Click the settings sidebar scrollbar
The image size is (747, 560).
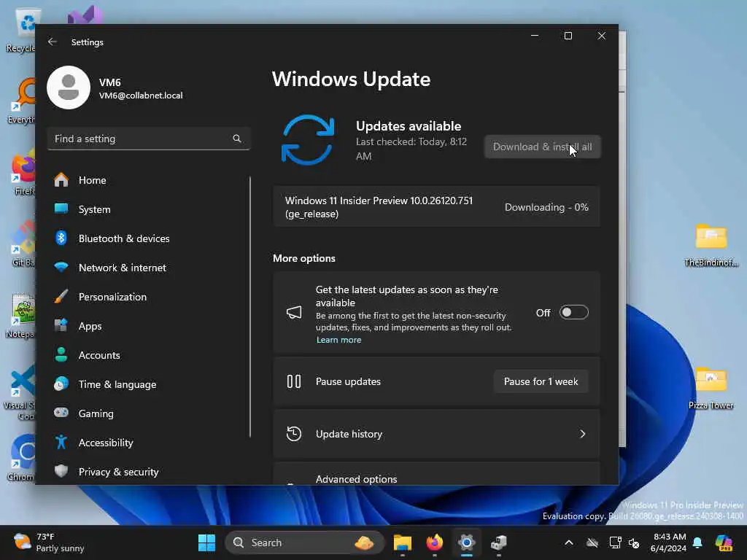tap(250, 307)
